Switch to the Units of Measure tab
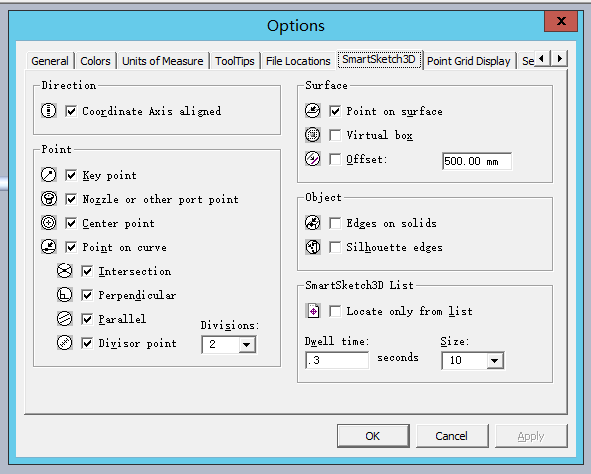Image resolution: width=591 pixels, height=474 pixels. pyautogui.click(x=162, y=61)
